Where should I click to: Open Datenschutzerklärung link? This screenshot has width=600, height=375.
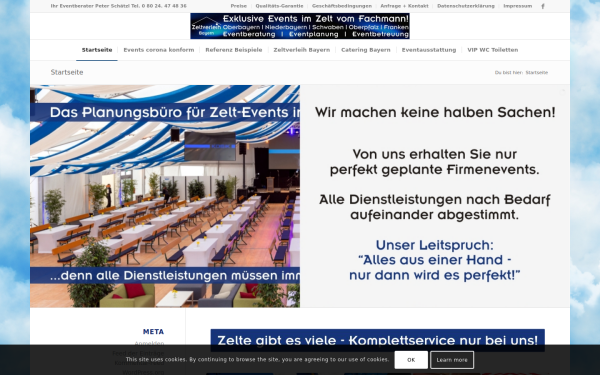click(466, 6)
